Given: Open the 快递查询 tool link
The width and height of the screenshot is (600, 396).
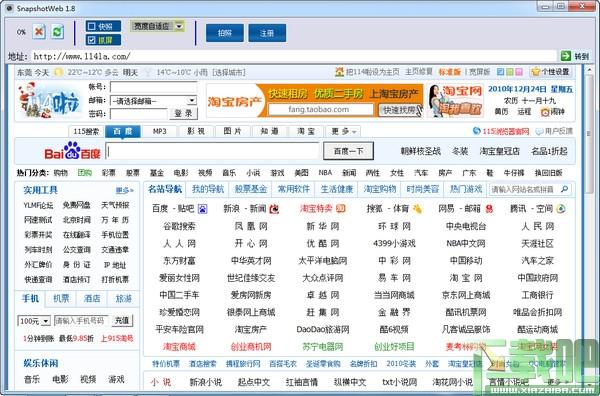Looking at the screenshot, I should point(38,280).
